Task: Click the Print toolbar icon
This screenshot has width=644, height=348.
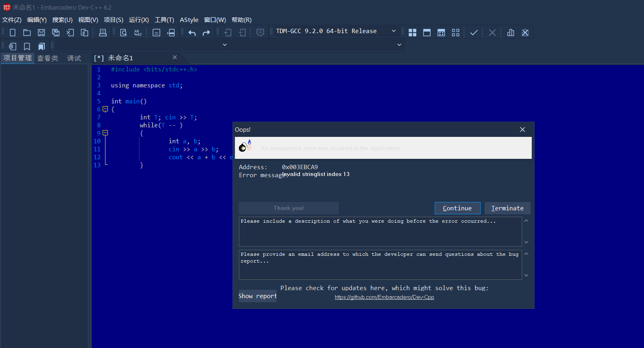Action: (x=103, y=33)
